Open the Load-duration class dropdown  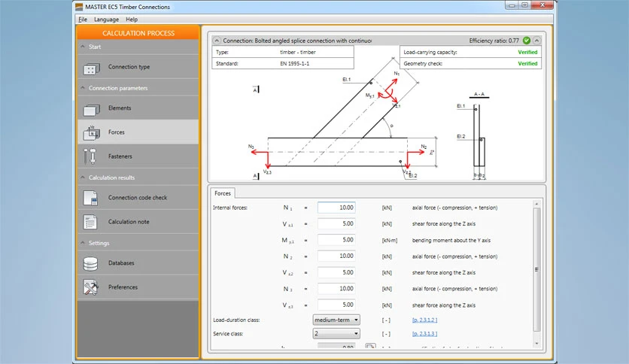[x=336, y=320]
